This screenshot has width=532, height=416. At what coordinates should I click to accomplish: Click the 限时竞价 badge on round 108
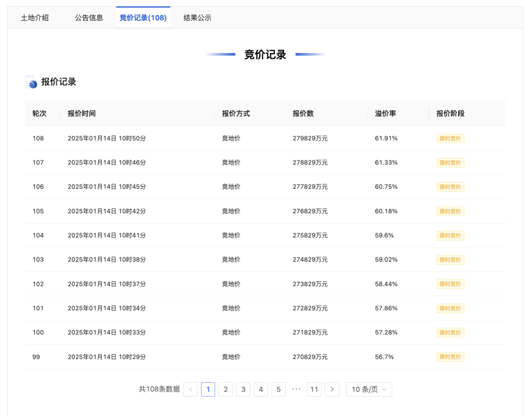450,138
